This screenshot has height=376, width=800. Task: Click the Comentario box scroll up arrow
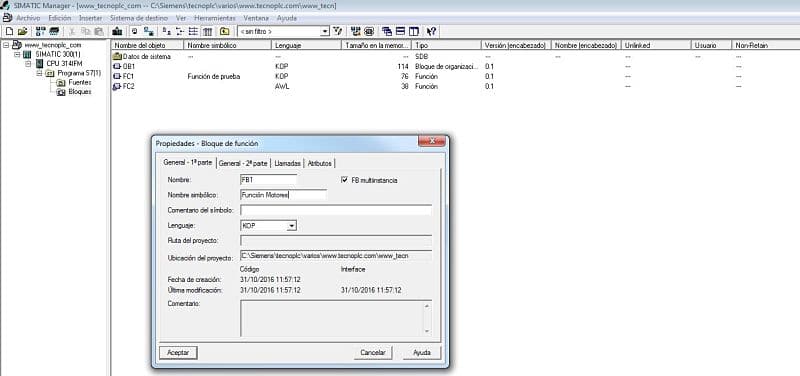click(427, 306)
